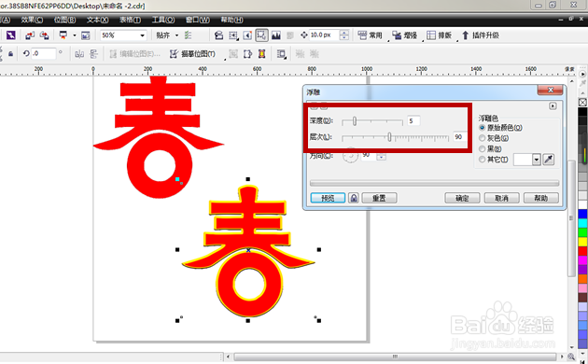Click the nudge offset arrows icon
588x364 pixels.
coord(303,35)
